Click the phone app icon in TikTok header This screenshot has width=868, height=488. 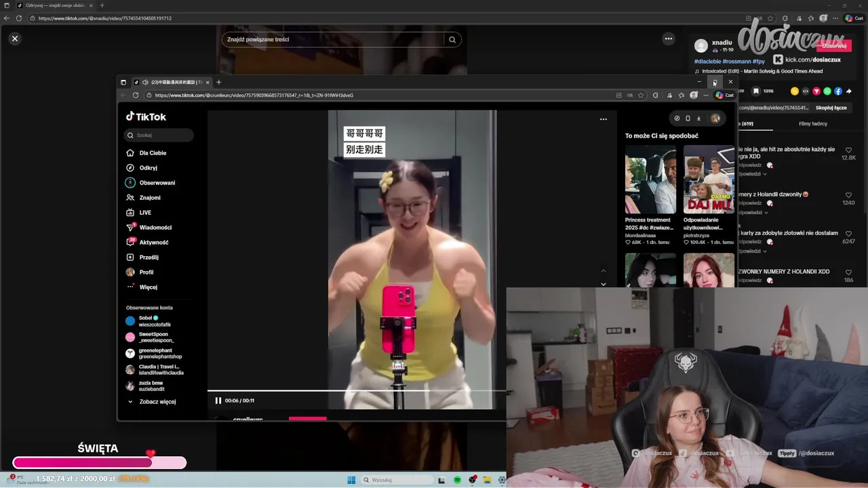coord(688,119)
